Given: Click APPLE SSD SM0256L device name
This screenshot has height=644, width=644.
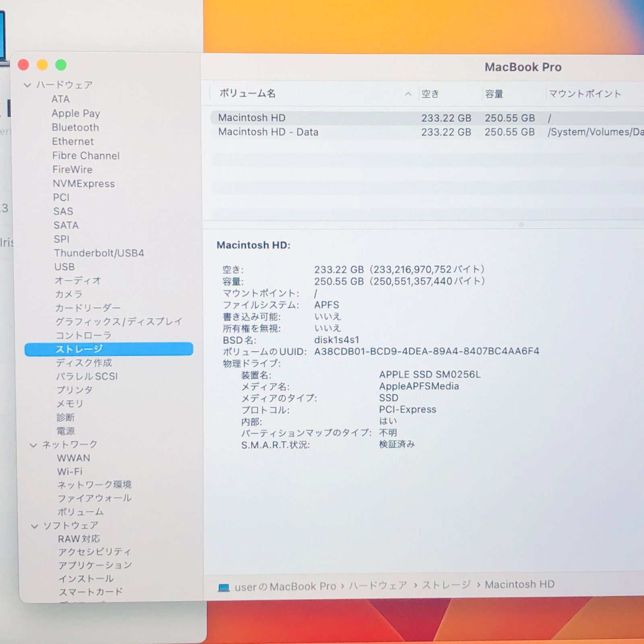Looking at the screenshot, I should coord(430,375).
